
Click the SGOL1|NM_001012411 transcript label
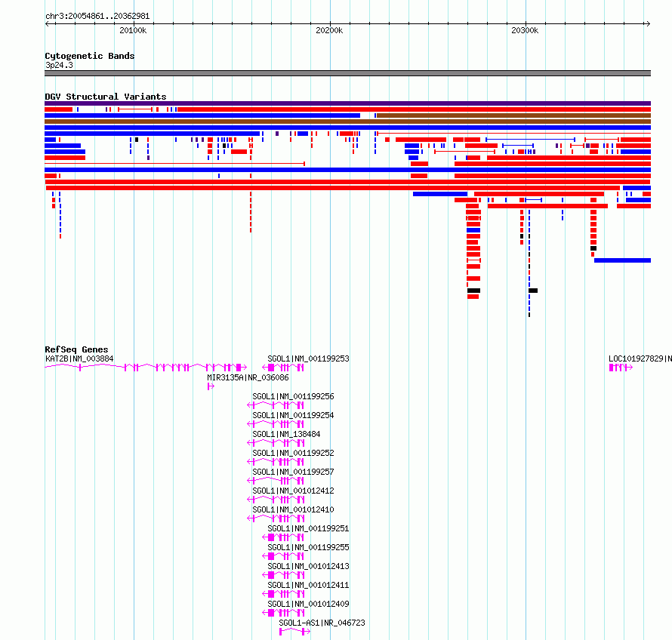pyautogui.click(x=308, y=585)
